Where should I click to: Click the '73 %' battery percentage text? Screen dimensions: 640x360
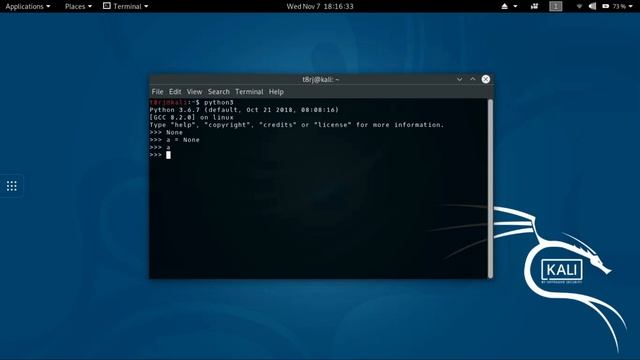pos(619,6)
